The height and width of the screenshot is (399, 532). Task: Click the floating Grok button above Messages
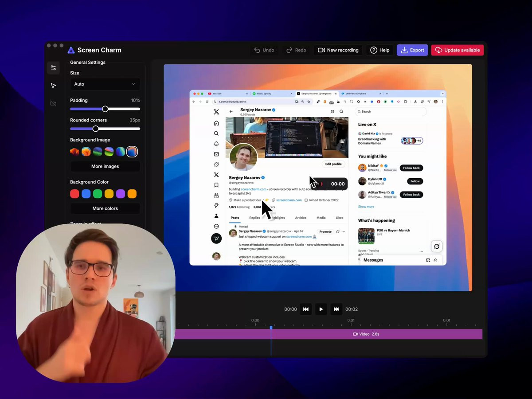coord(437,246)
